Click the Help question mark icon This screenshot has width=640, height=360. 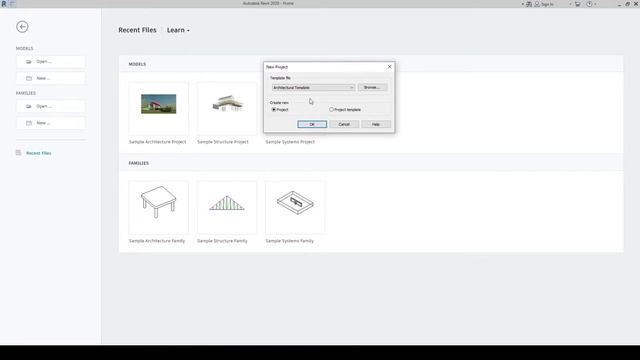[589, 4]
